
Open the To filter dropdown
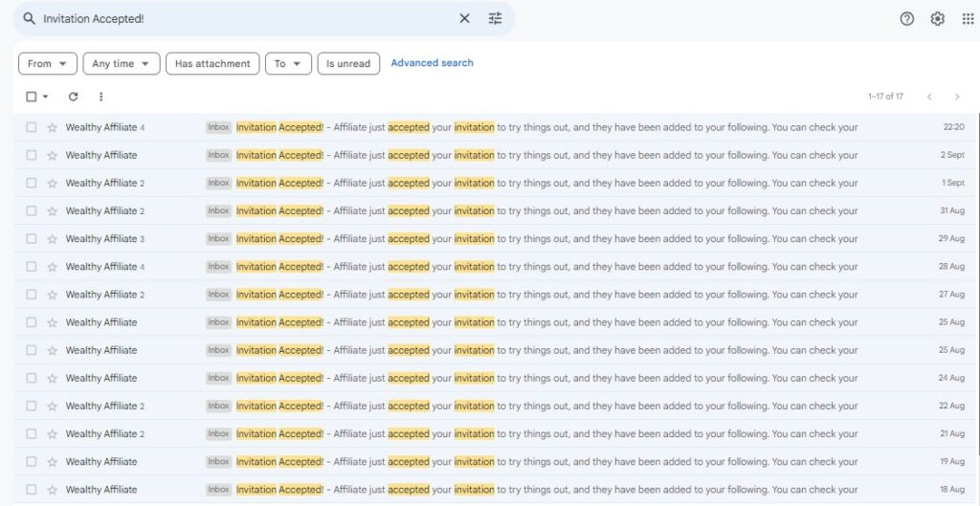coord(288,64)
